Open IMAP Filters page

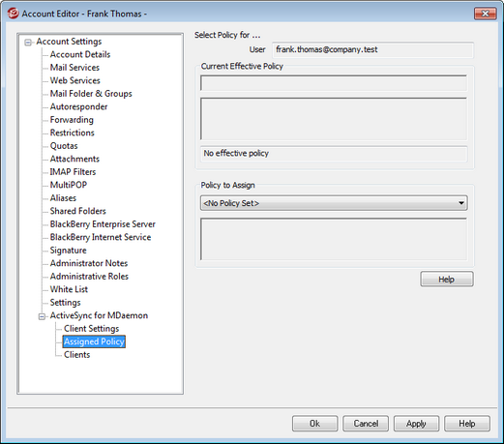(x=73, y=172)
